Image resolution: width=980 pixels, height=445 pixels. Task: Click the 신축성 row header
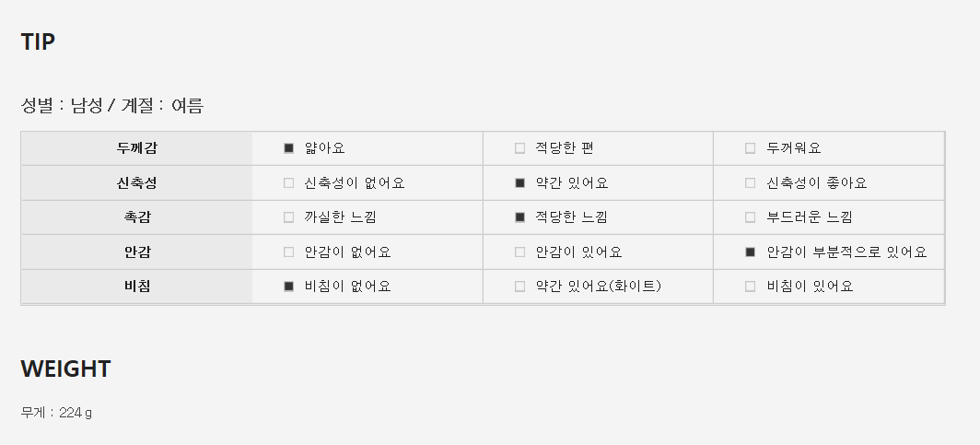coord(137,183)
